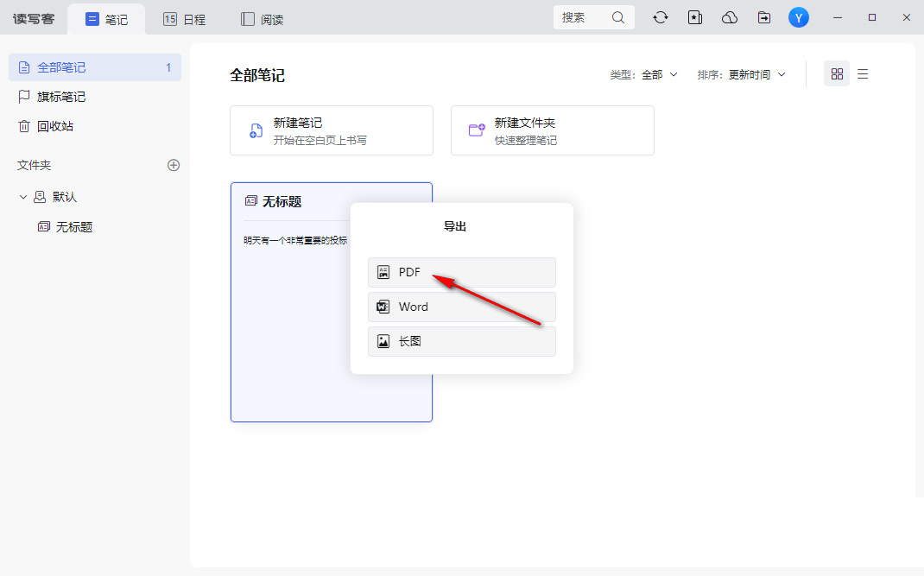Screen dimensions: 924x576
Task: Switch to the 阅读 tab
Action: pyautogui.click(x=263, y=20)
